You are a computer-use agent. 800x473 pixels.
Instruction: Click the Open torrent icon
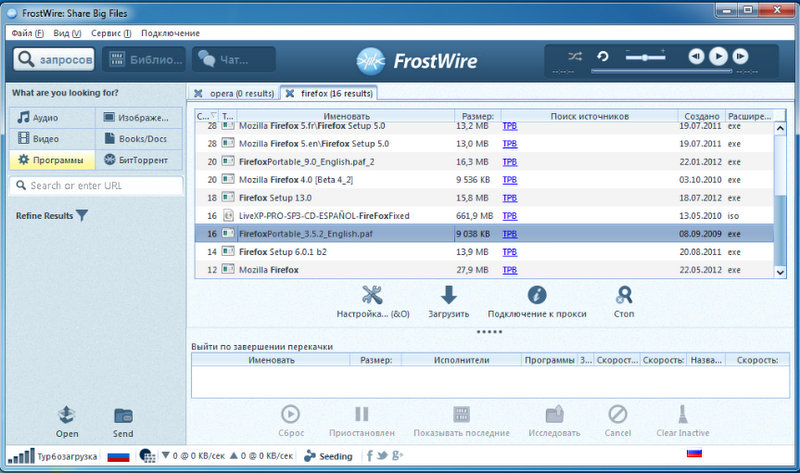coord(67,416)
